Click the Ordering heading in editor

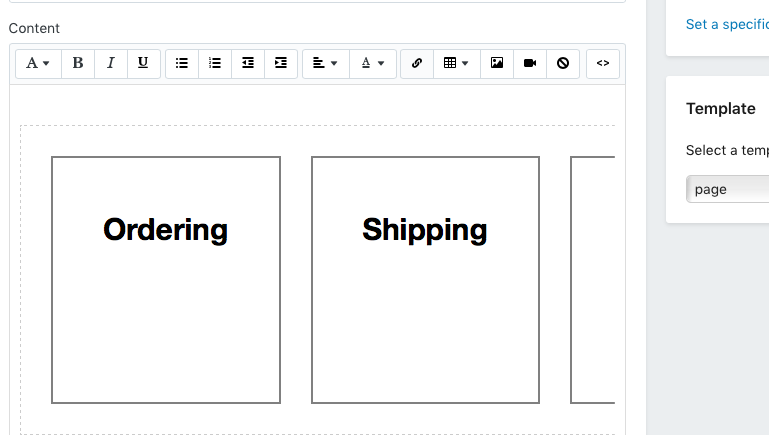pyautogui.click(x=166, y=229)
